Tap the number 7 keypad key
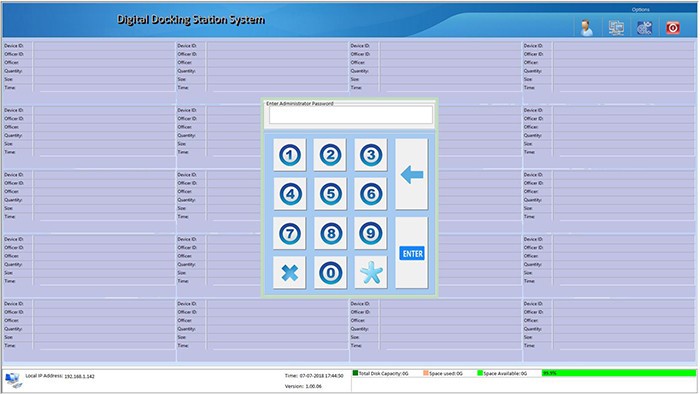700x394 pixels. click(290, 233)
